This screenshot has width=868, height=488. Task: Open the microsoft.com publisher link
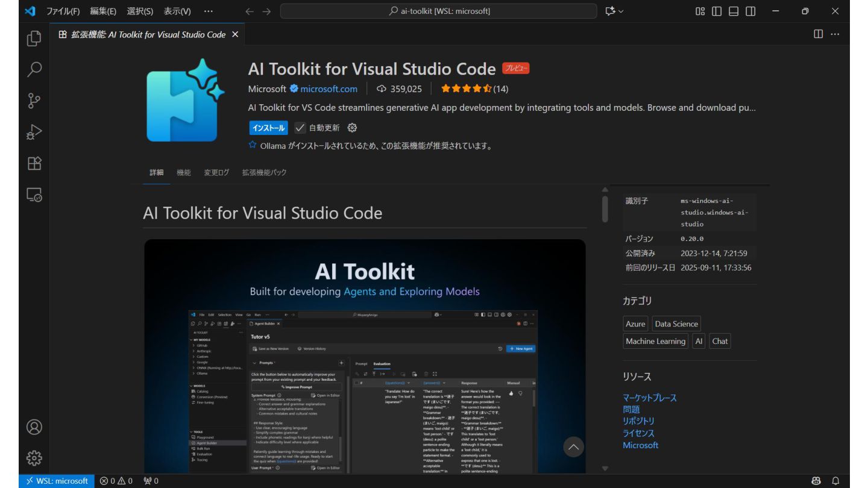pyautogui.click(x=329, y=89)
